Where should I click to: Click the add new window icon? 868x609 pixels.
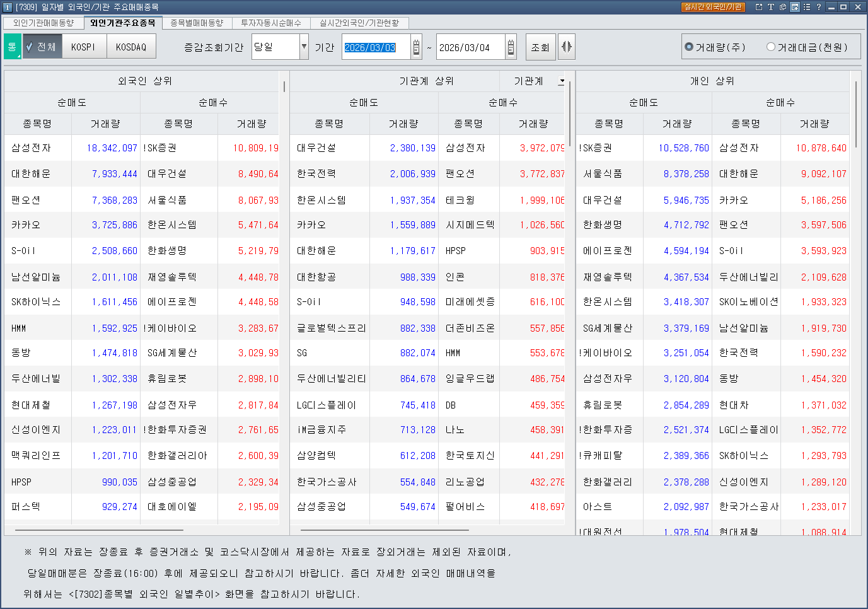[x=795, y=7]
